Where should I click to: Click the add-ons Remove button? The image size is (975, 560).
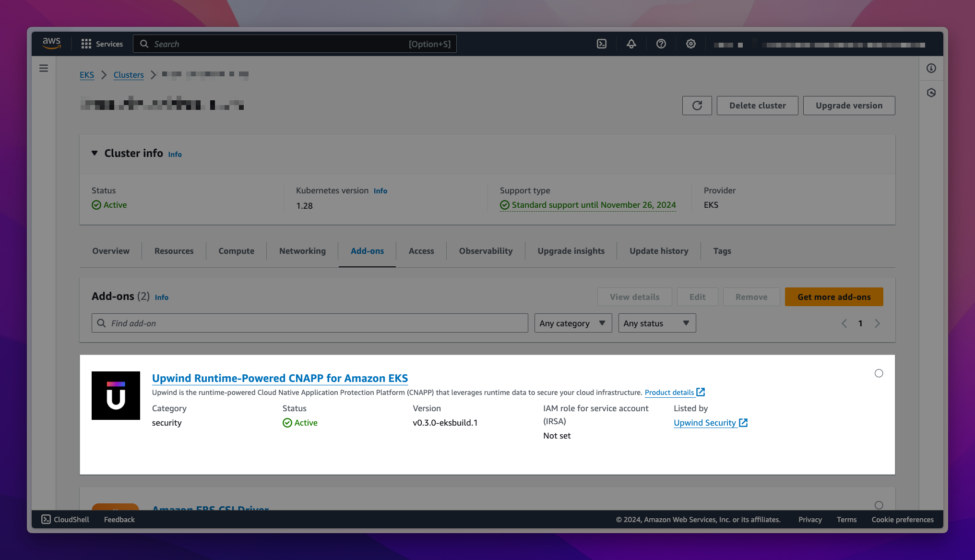(x=751, y=297)
